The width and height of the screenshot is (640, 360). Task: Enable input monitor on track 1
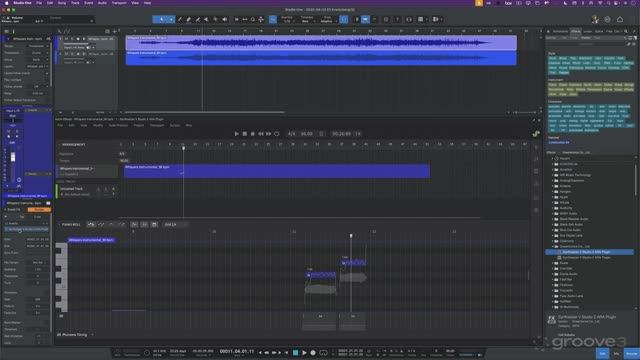pyautogui.click(x=84, y=39)
